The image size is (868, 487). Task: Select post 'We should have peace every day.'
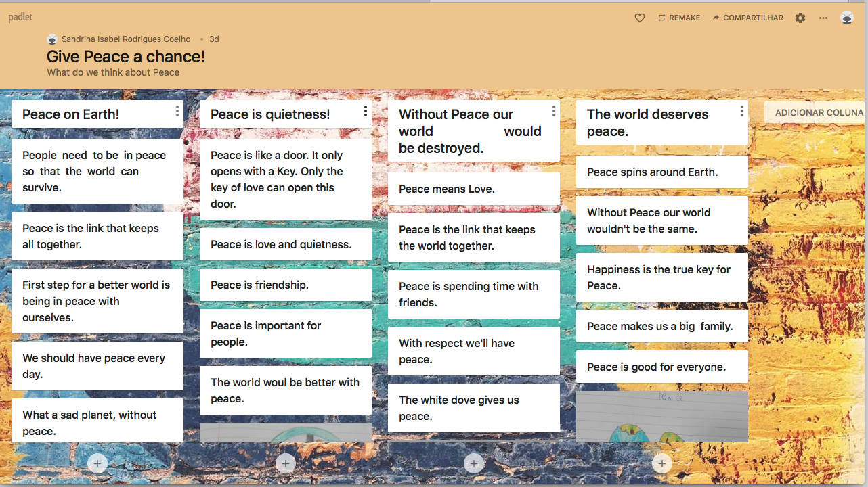pyautogui.click(x=97, y=366)
